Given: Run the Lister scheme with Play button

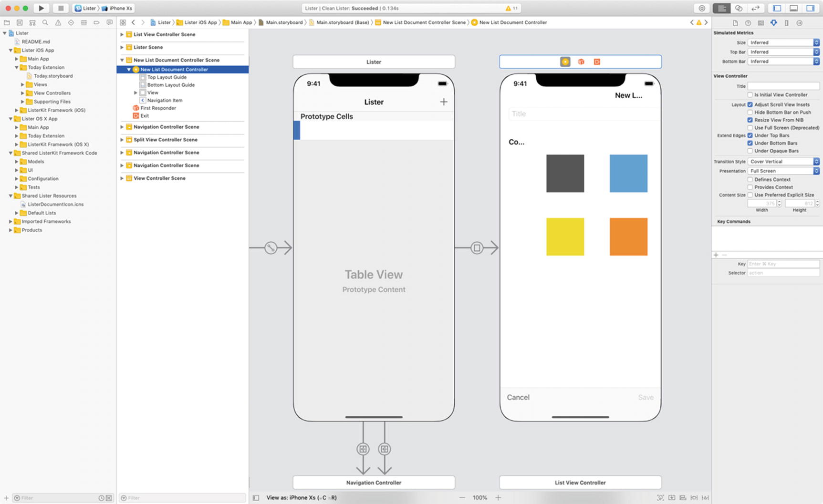Looking at the screenshot, I should point(41,8).
